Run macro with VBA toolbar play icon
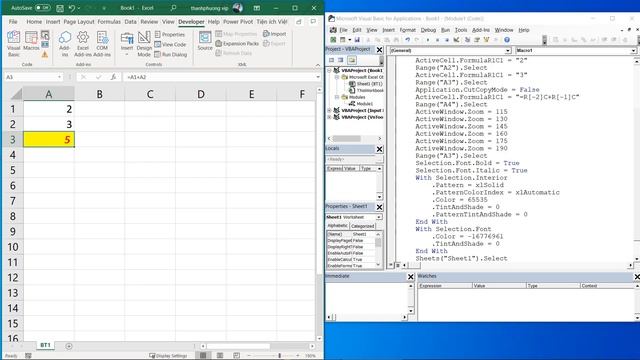 tap(428, 40)
